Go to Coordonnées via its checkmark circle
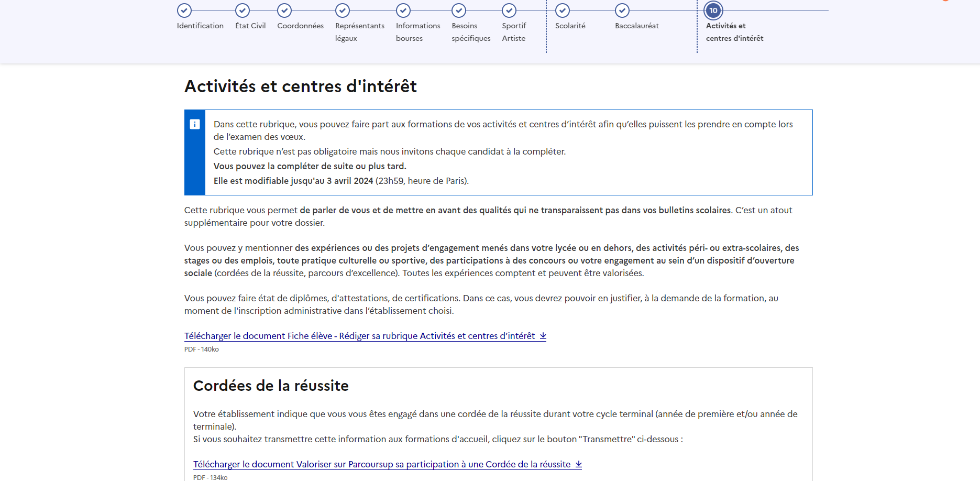 coord(284,10)
